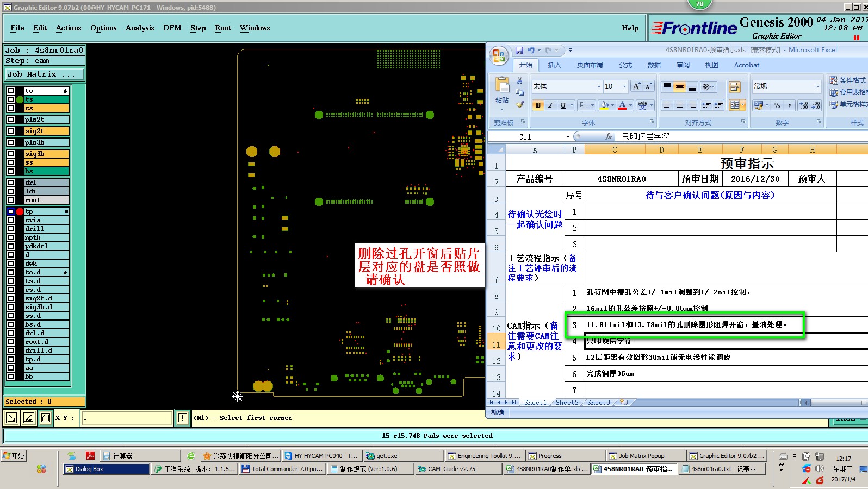Open the 计算器 taskbar item

pyautogui.click(x=141, y=456)
